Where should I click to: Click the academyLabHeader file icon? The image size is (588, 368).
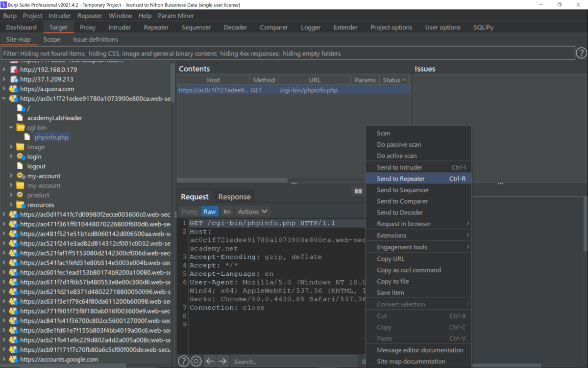click(x=20, y=118)
